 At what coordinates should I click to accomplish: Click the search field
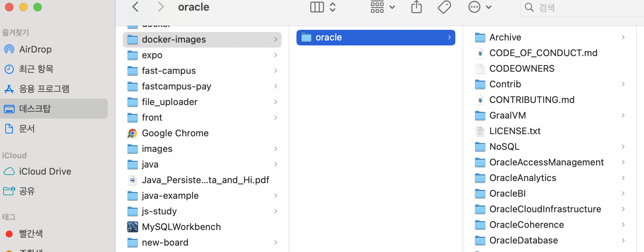[582, 7]
